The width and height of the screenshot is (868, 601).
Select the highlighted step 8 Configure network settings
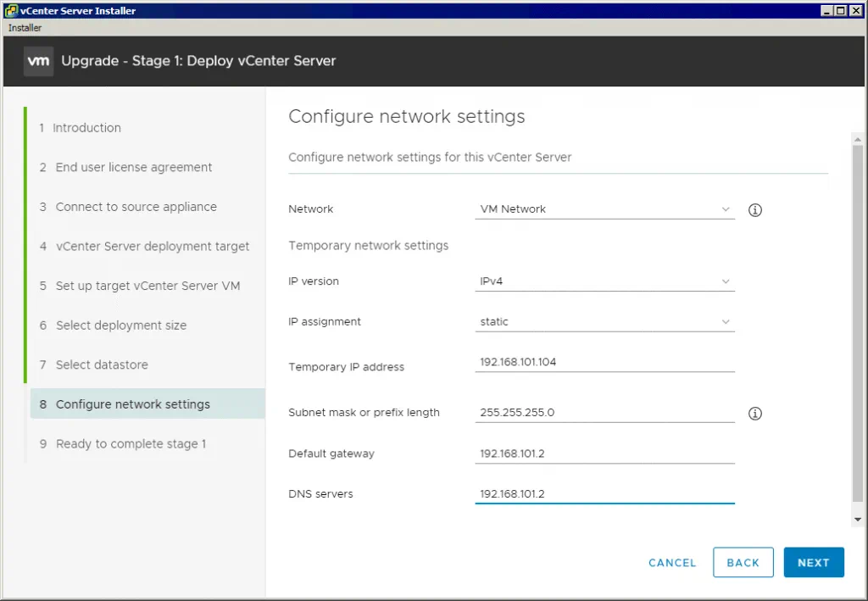point(132,404)
